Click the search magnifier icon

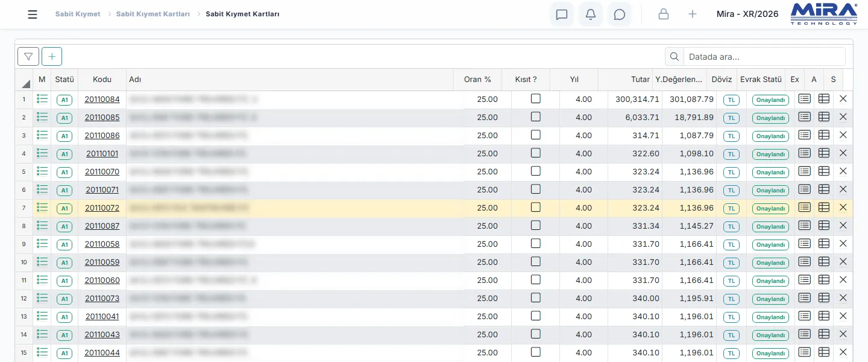[675, 57]
